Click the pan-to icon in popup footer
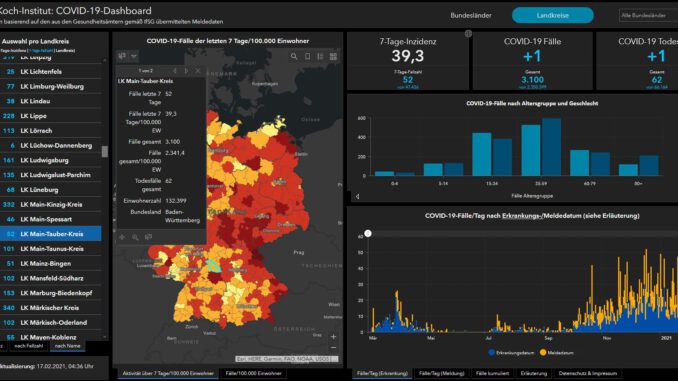 pyautogui.click(x=122, y=237)
